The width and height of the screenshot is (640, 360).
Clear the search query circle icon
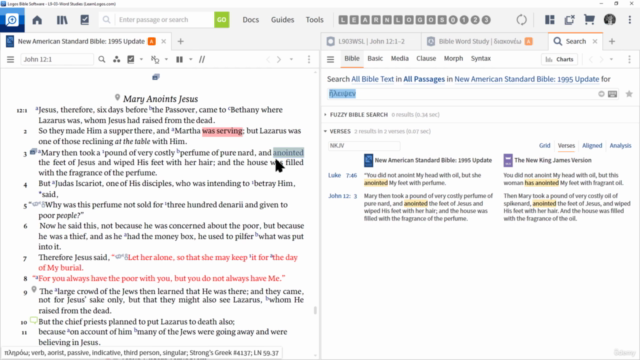601,94
